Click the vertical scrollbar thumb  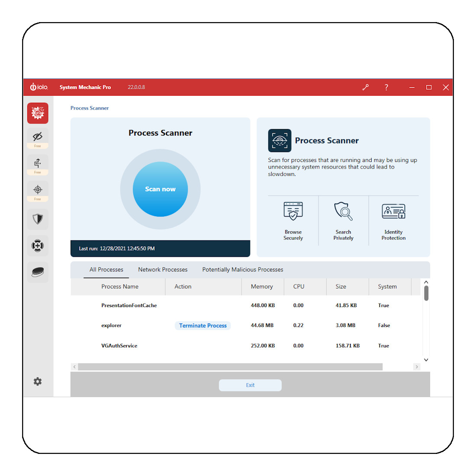pos(426,293)
